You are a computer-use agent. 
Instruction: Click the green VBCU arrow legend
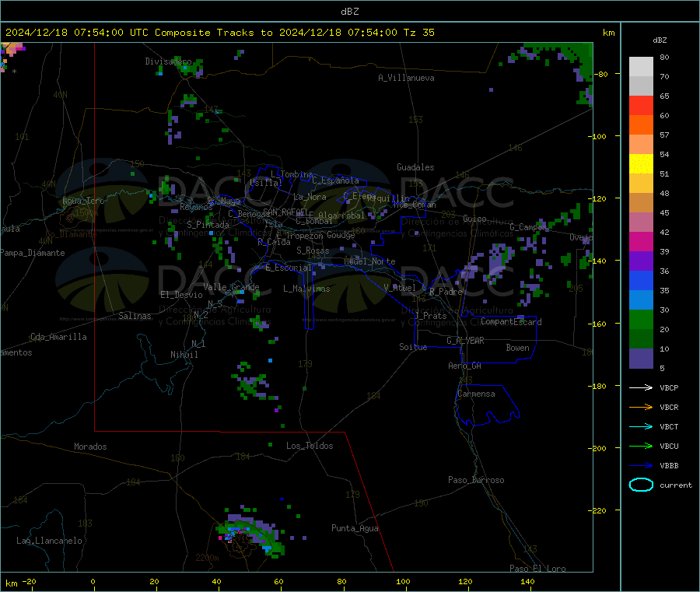click(641, 446)
